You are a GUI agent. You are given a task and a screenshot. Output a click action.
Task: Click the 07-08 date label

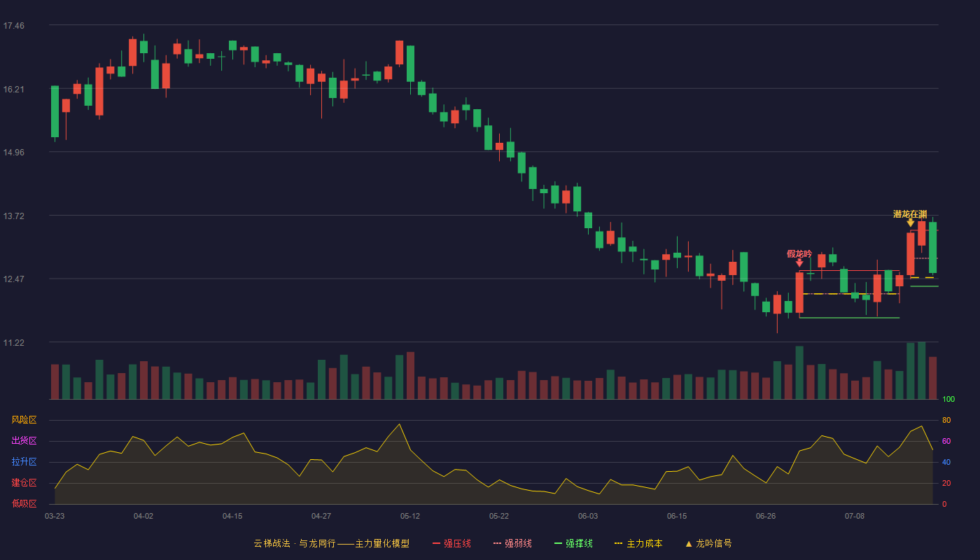(855, 516)
